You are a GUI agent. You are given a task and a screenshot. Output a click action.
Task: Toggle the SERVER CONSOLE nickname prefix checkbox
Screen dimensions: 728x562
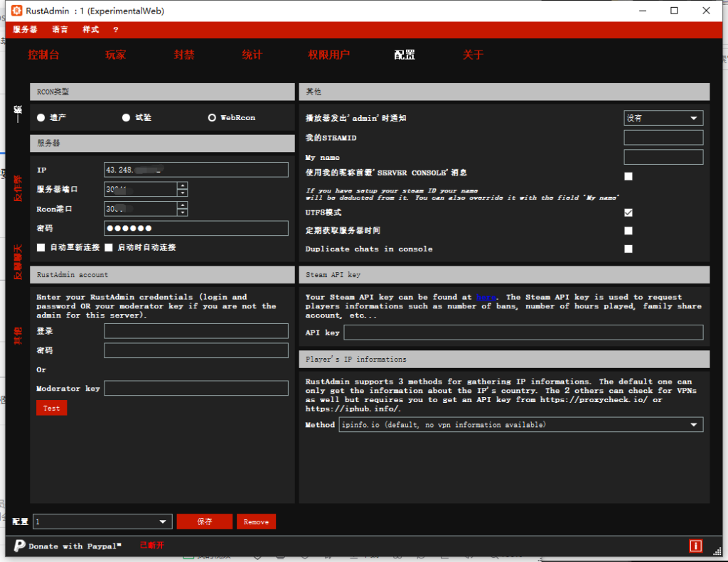(x=628, y=176)
